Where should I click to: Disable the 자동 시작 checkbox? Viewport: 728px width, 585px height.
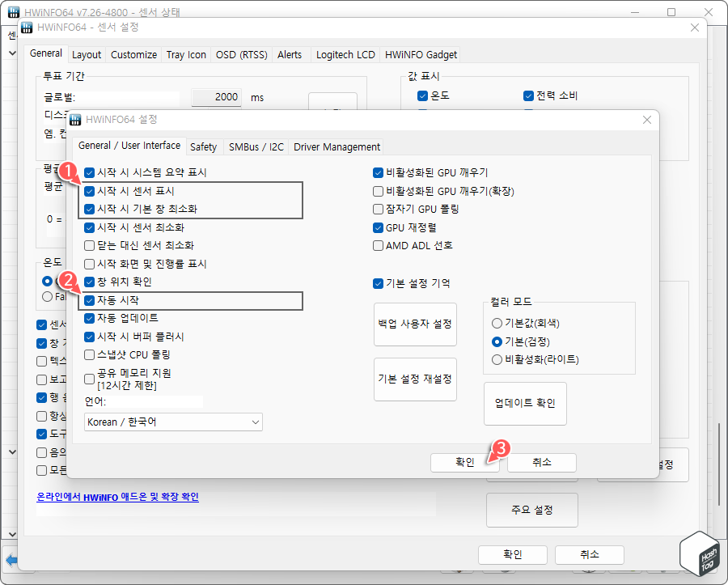coord(89,299)
